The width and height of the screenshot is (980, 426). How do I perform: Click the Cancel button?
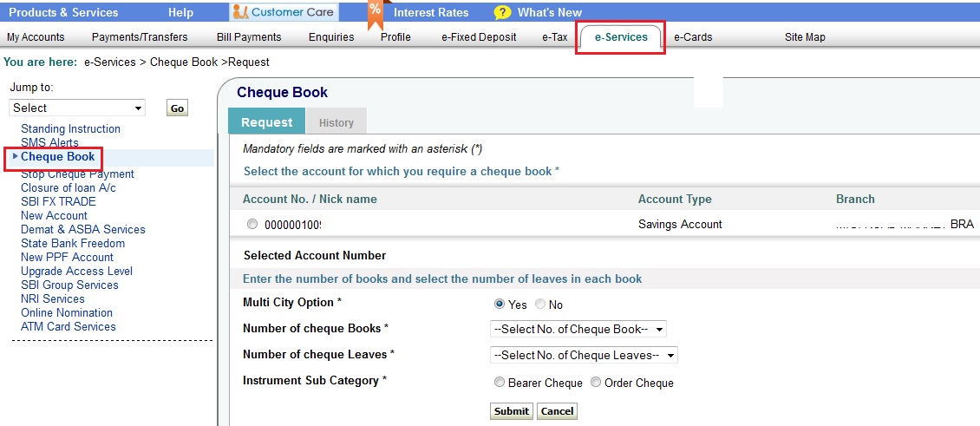point(557,411)
